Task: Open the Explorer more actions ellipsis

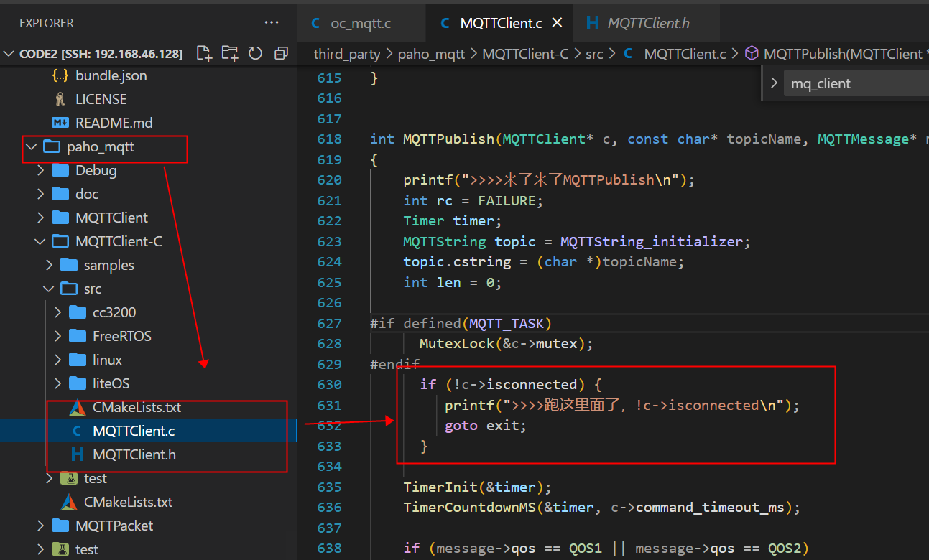Action: (272, 23)
